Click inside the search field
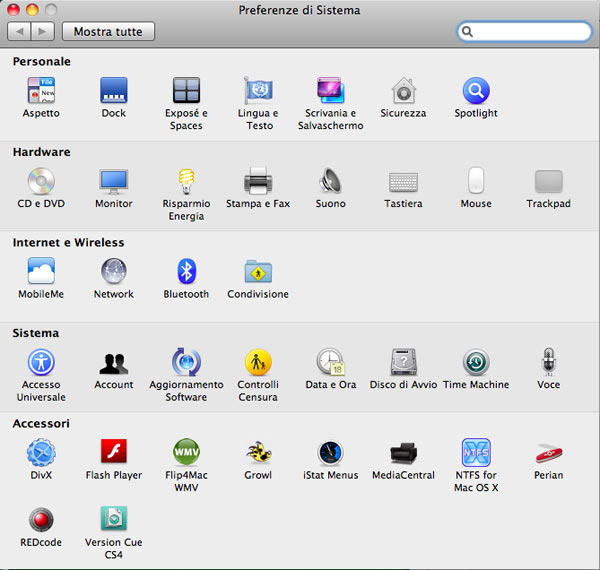The width and height of the screenshot is (600, 570). [530, 32]
